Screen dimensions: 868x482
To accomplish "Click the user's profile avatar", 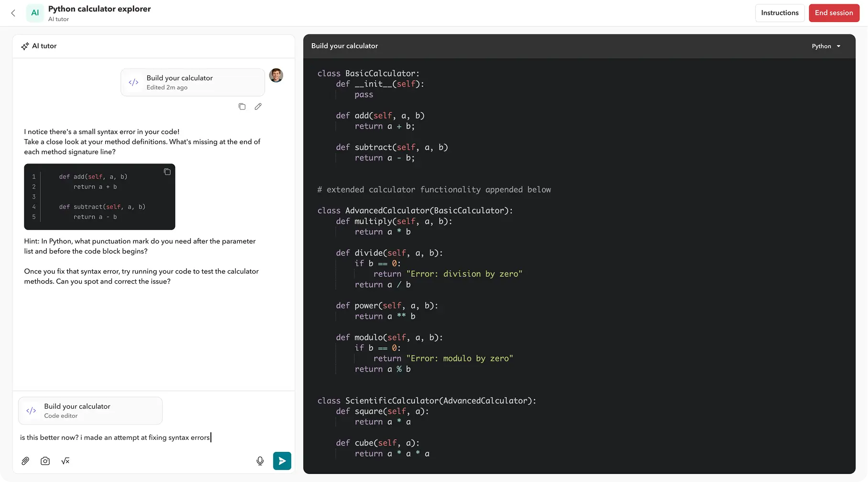I will [276, 75].
